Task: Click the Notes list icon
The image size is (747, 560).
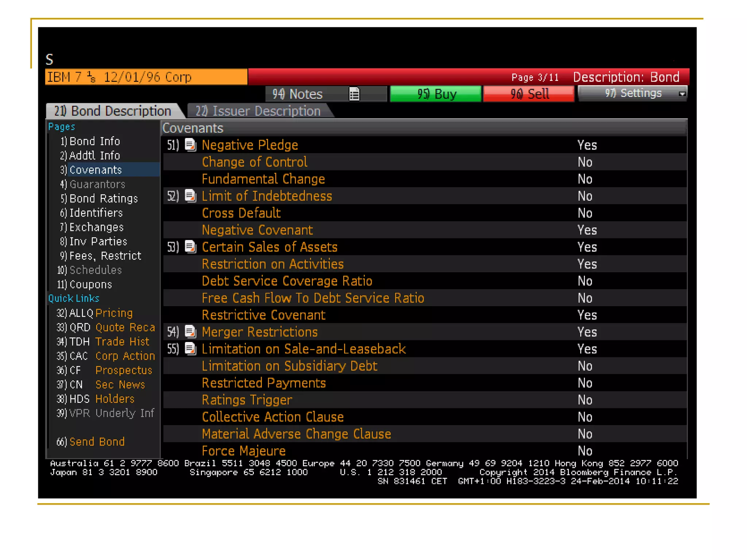Action: [x=354, y=94]
